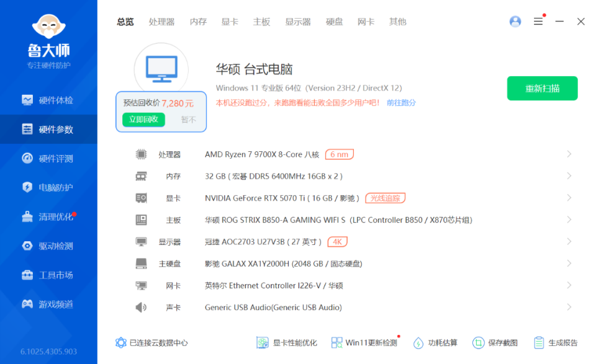
Task: Switch to the 显示器 tab
Action: point(298,22)
